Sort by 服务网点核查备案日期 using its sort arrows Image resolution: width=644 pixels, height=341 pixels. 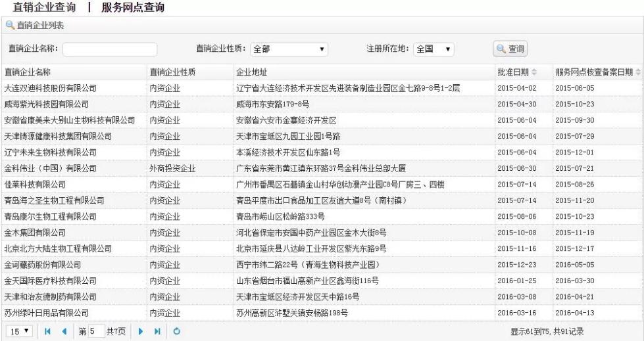pyautogui.click(x=637, y=72)
